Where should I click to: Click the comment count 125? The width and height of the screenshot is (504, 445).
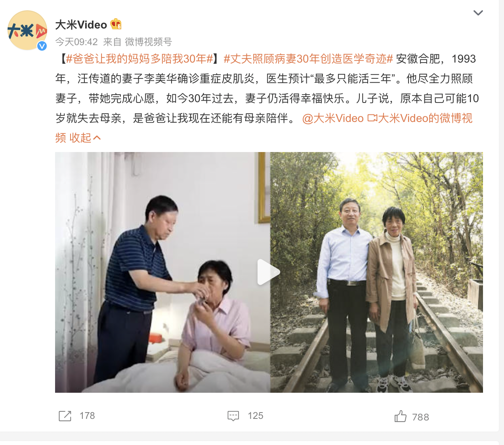pyautogui.click(x=256, y=416)
